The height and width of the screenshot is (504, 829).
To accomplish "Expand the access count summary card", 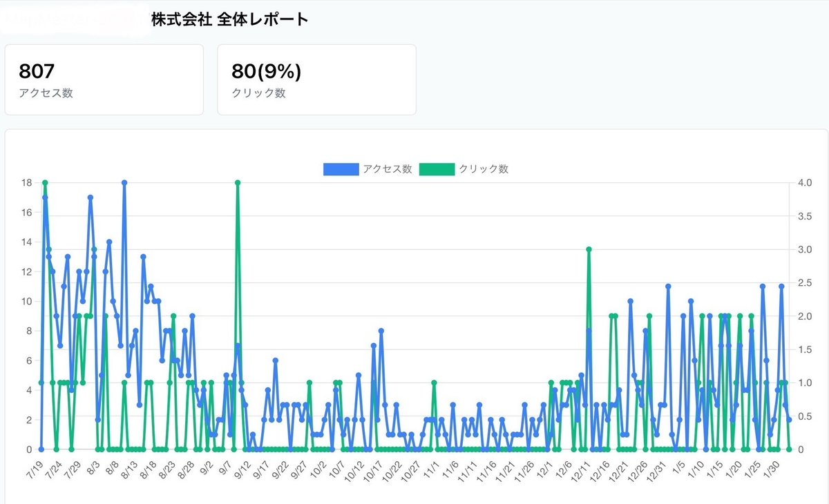I will [104, 79].
